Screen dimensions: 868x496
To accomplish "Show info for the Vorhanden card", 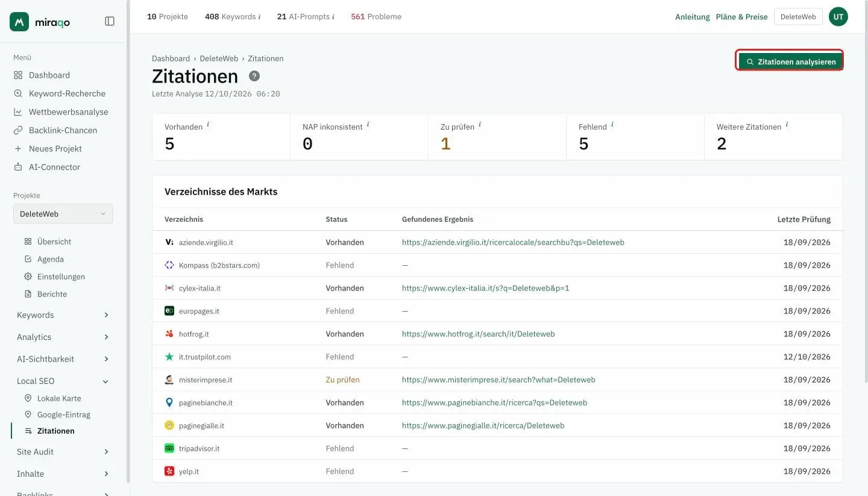I will (x=208, y=124).
